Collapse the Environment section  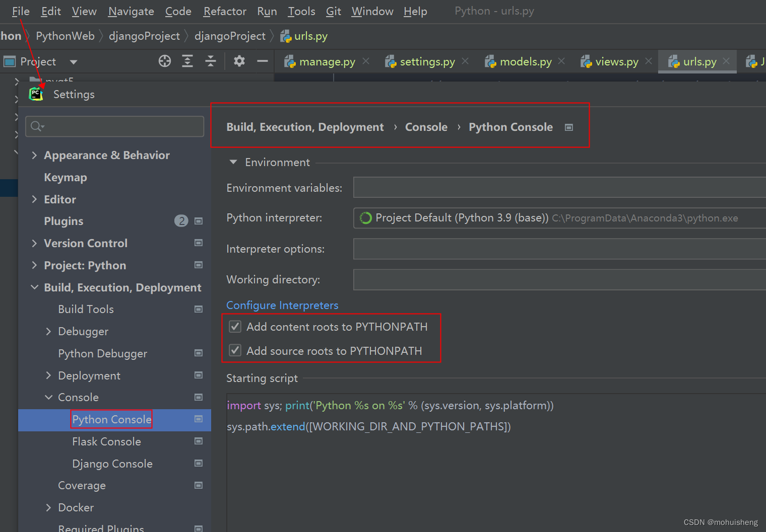pos(233,162)
